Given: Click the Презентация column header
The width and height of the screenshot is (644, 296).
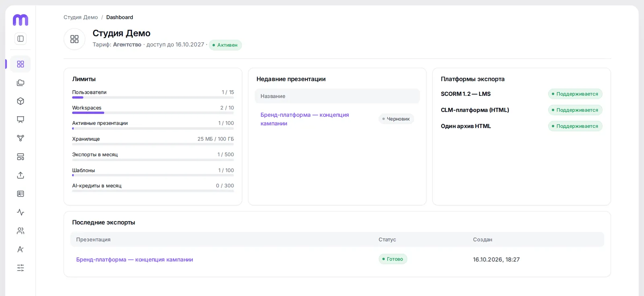Looking at the screenshot, I should point(93,240).
